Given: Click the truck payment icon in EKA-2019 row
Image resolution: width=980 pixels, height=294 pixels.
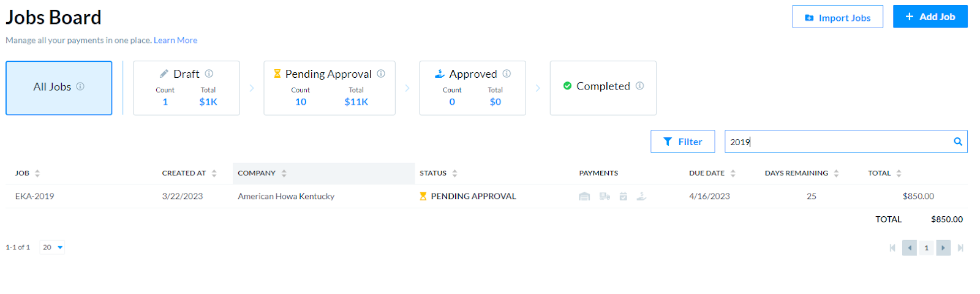Looking at the screenshot, I should [605, 197].
